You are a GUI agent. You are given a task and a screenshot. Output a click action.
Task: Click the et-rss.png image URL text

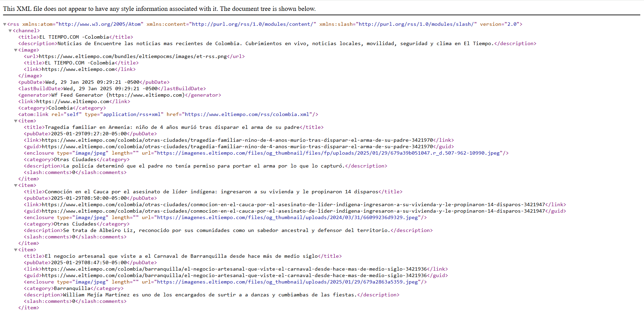(x=133, y=57)
